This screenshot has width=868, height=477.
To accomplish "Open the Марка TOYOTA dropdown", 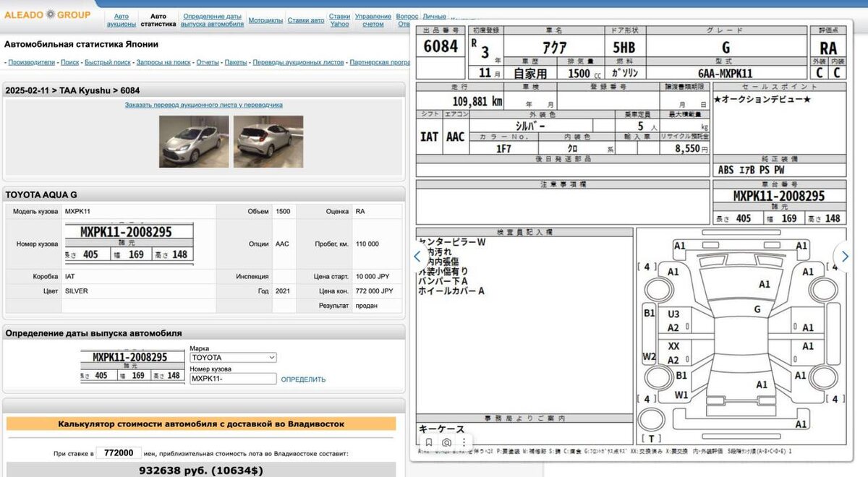I will point(233,358).
